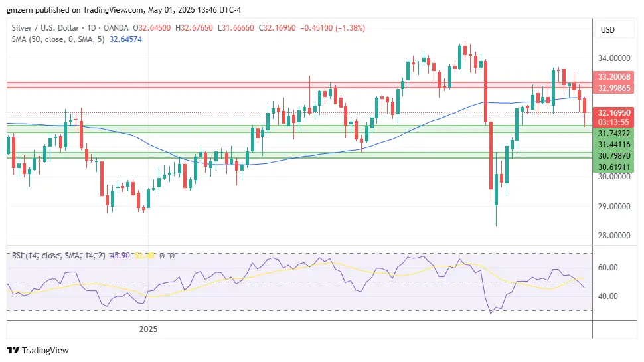This screenshot has width=644, height=362.
Task: Click the 60.00 RSI scale label
Action: click(608, 268)
